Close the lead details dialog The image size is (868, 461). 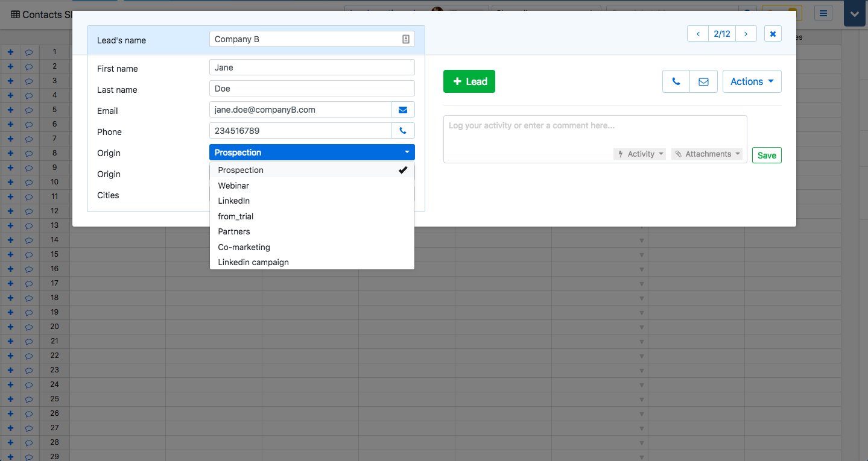[x=773, y=34]
